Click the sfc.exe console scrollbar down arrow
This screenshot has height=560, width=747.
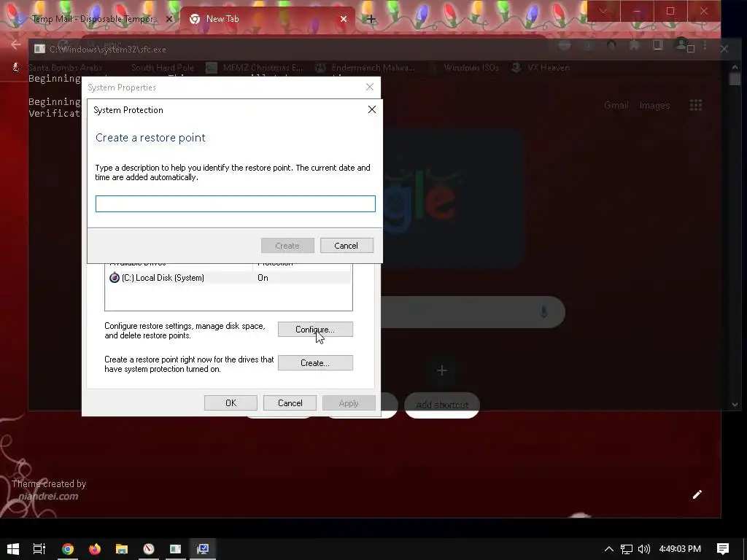735,405
